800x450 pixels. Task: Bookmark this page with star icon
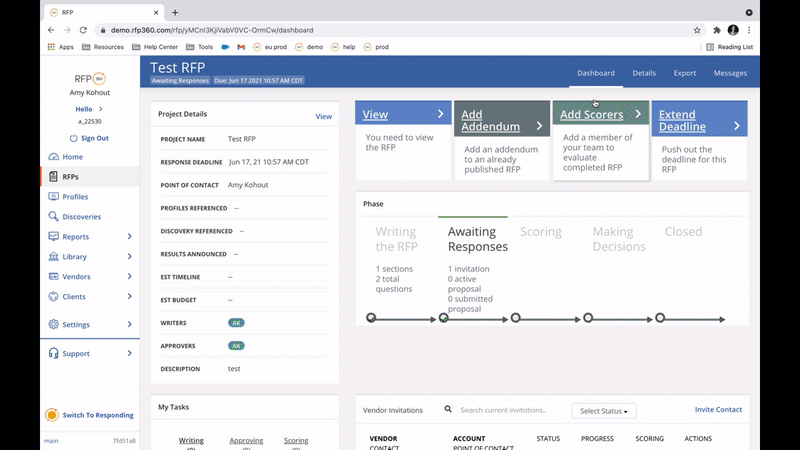click(x=696, y=30)
